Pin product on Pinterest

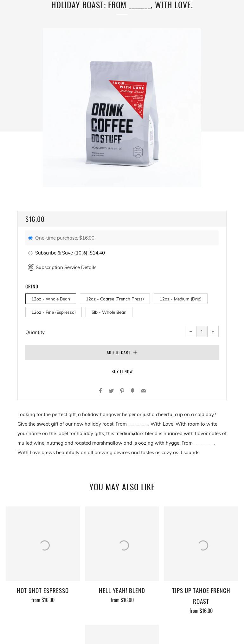(x=122, y=391)
